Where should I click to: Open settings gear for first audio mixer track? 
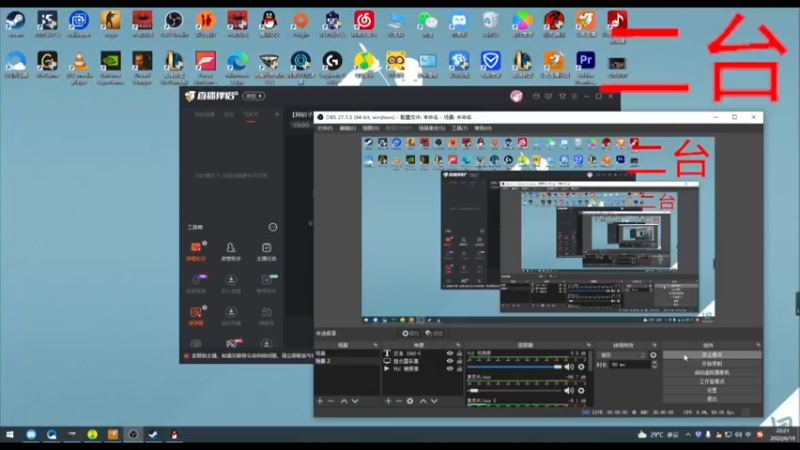pos(581,367)
